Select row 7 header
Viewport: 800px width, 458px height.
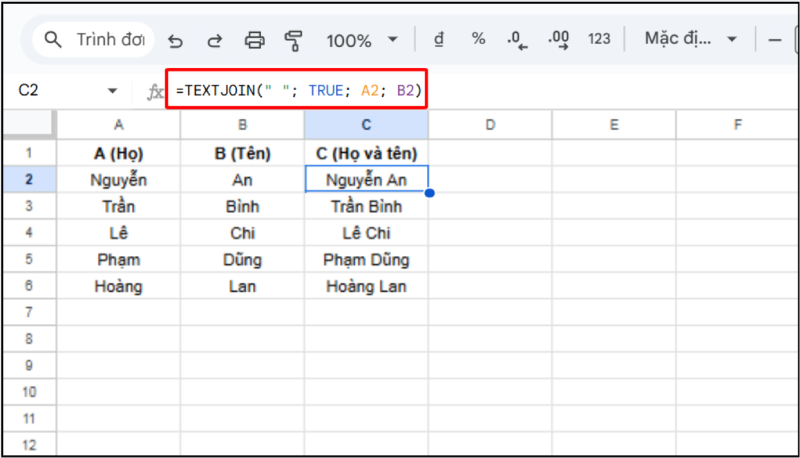point(29,312)
